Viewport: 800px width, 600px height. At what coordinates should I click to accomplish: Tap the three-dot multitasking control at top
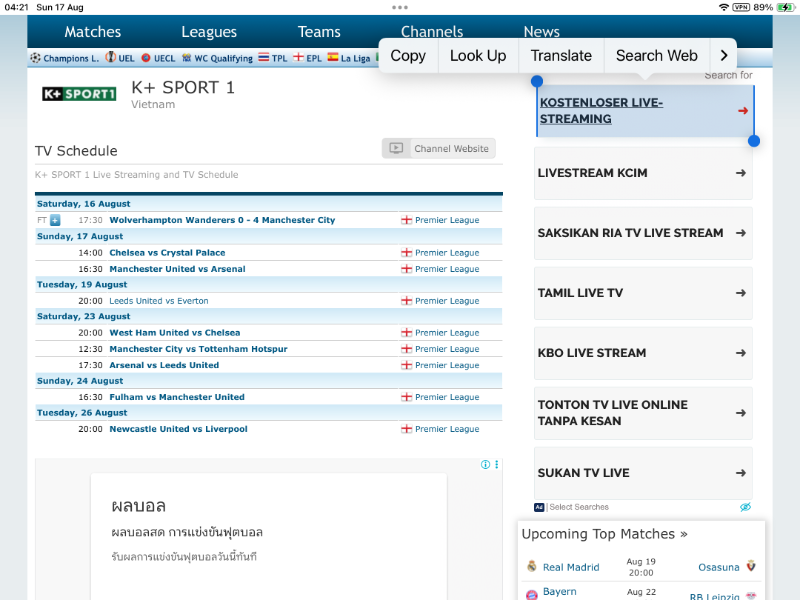[400, 7]
